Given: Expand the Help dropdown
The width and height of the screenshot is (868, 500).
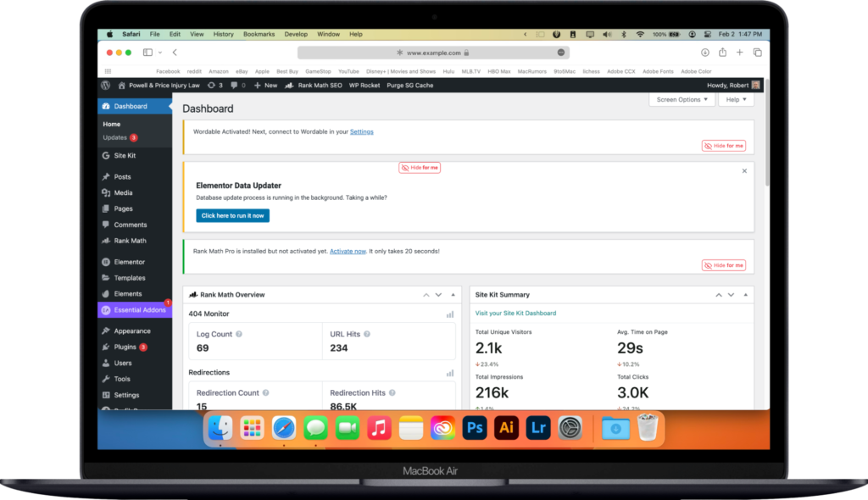Looking at the screenshot, I should pyautogui.click(x=737, y=100).
